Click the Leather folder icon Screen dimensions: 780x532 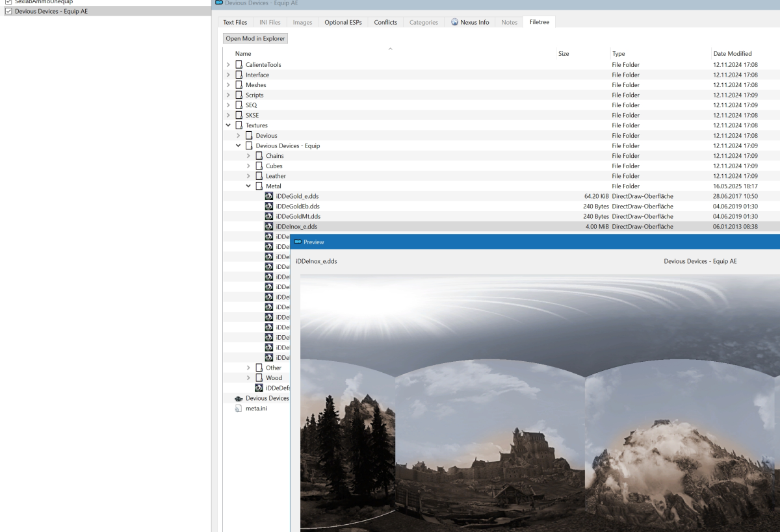pos(259,176)
